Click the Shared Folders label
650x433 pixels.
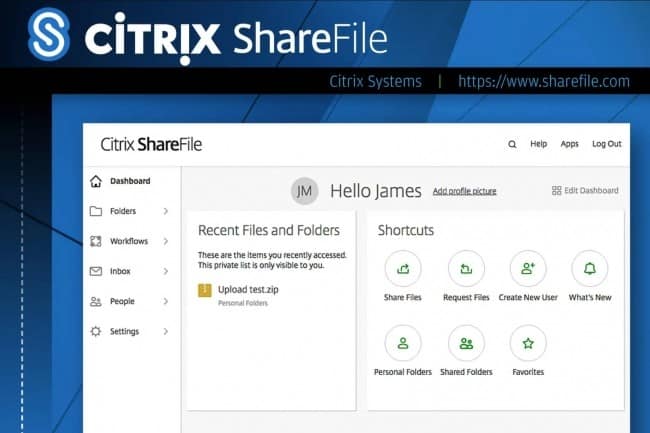point(466,372)
